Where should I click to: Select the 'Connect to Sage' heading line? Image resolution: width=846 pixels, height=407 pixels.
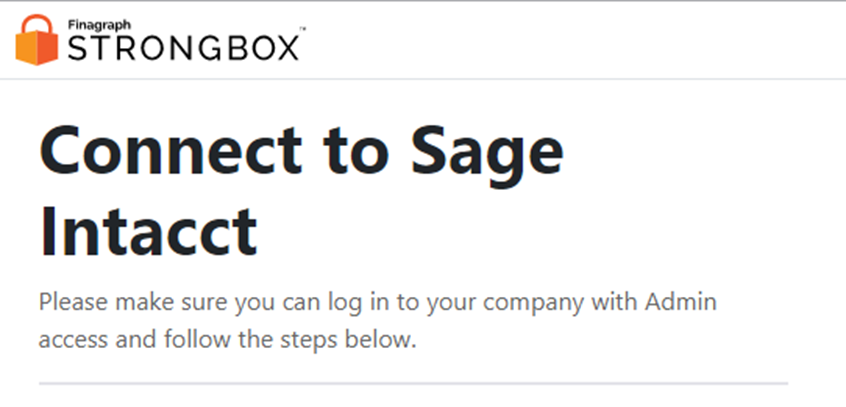click(302, 151)
